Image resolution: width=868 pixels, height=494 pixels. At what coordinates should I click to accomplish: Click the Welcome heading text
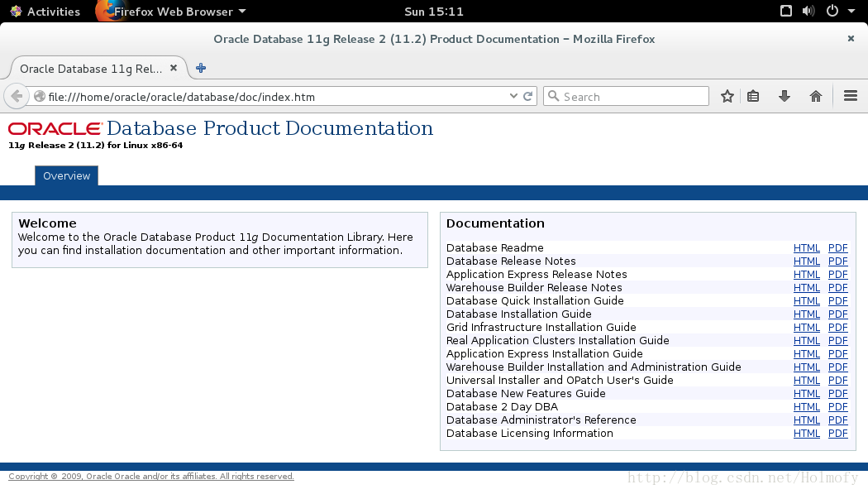click(x=48, y=223)
